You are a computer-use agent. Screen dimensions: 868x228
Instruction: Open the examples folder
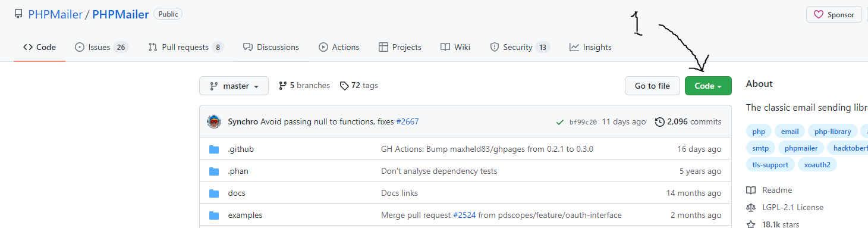pyautogui.click(x=245, y=215)
